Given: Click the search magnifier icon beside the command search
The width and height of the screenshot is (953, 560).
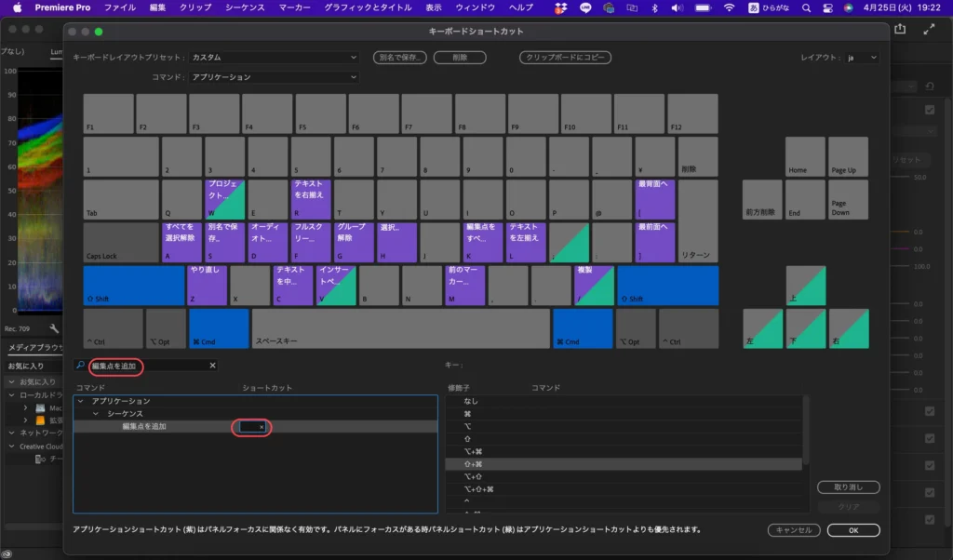Looking at the screenshot, I should [x=81, y=367].
